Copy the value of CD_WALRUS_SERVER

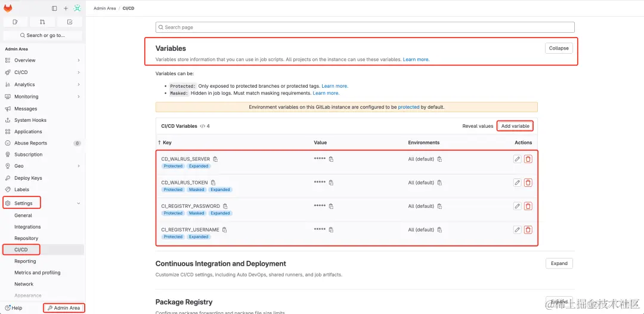331,159
